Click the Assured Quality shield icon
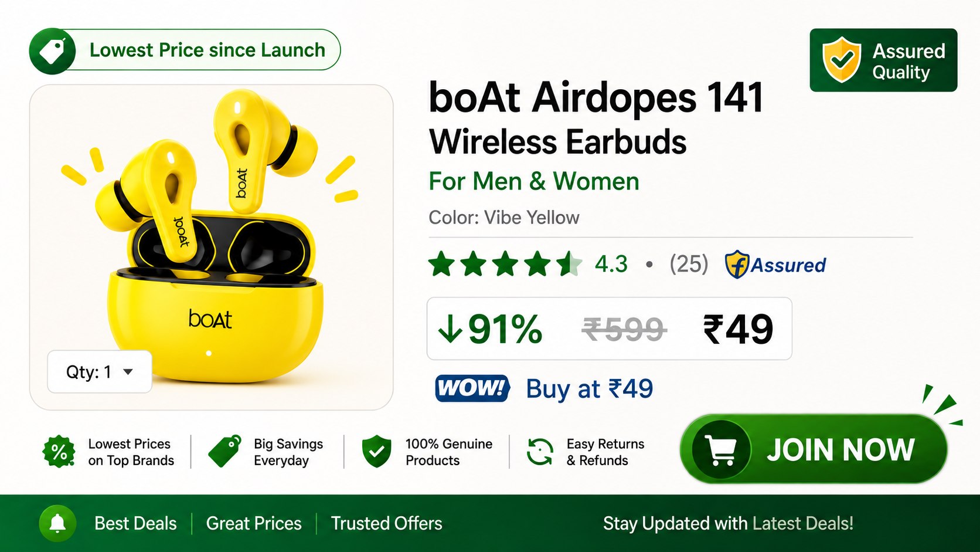The width and height of the screenshot is (980, 552). tap(842, 60)
